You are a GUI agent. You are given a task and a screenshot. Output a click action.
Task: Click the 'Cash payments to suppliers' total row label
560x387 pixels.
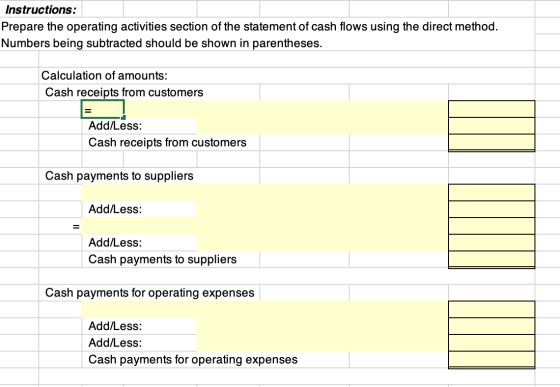[162, 259]
